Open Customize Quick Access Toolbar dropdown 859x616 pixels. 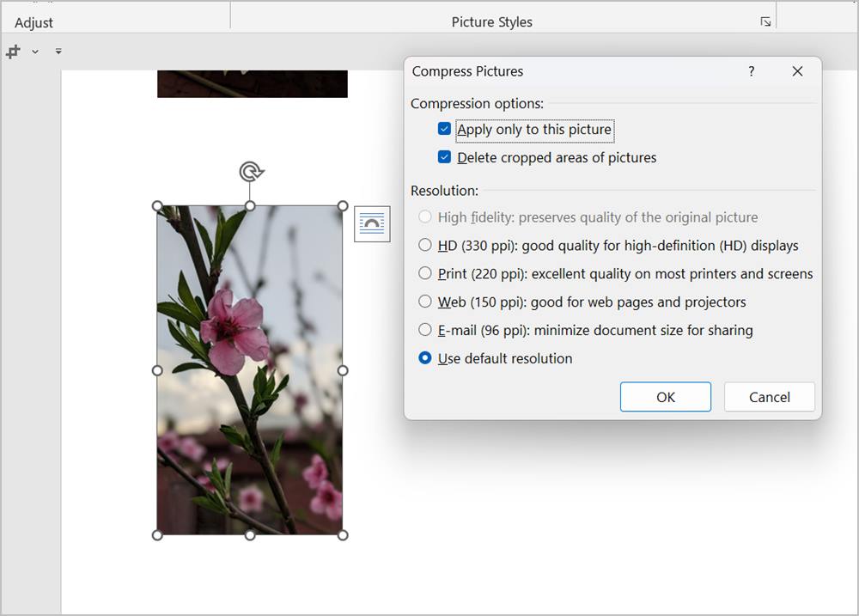[x=58, y=52]
